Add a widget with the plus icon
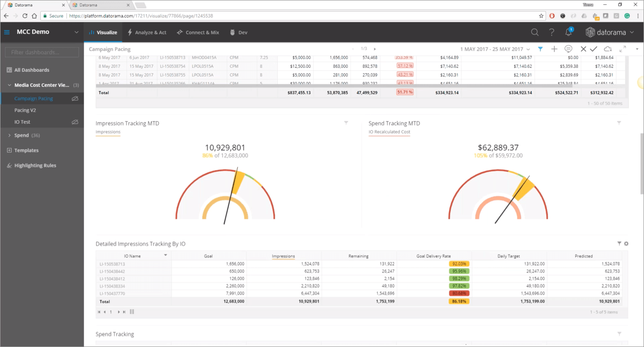 pos(554,49)
